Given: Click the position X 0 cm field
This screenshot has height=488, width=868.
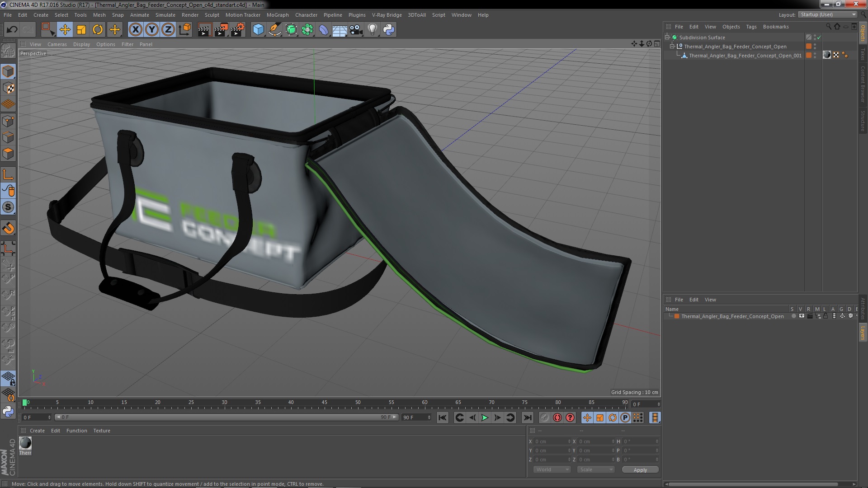Looking at the screenshot, I should pyautogui.click(x=551, y=441).
